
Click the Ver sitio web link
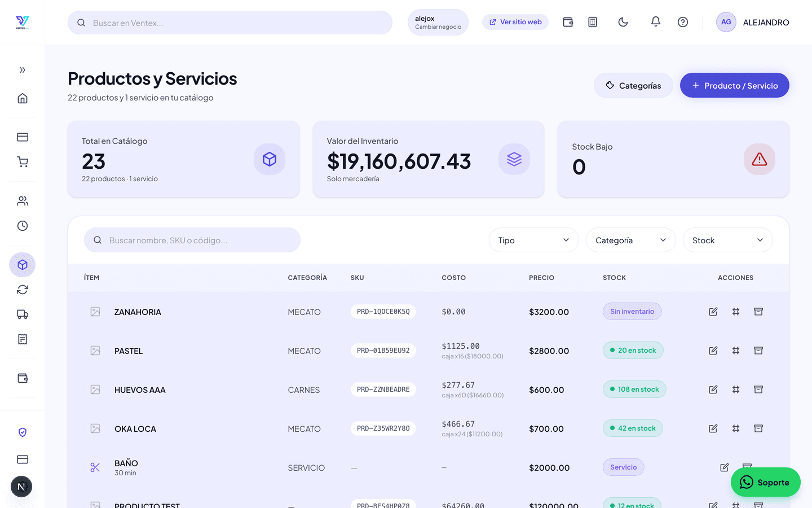pos(515,22)
